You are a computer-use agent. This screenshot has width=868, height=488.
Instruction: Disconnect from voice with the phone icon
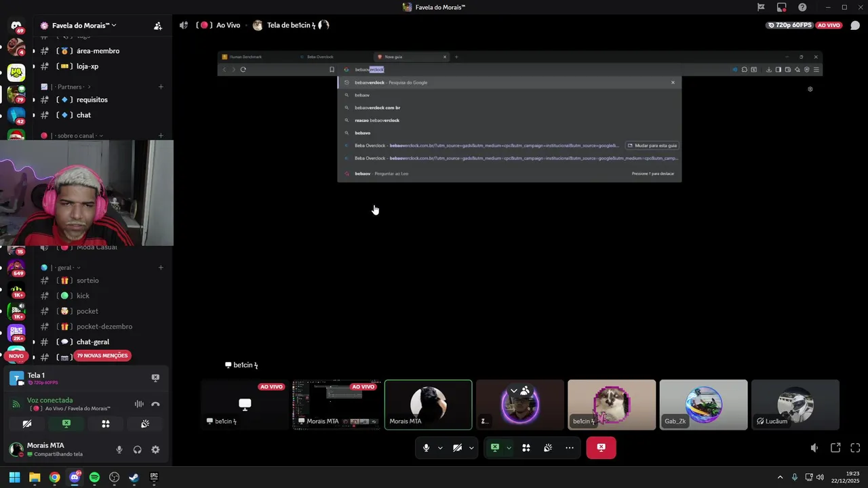point(155,404)
